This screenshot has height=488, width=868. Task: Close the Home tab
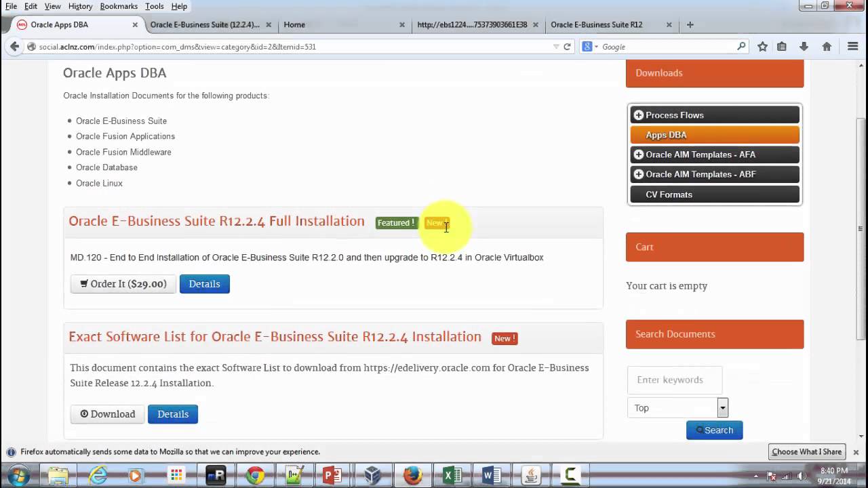[401, 24]
